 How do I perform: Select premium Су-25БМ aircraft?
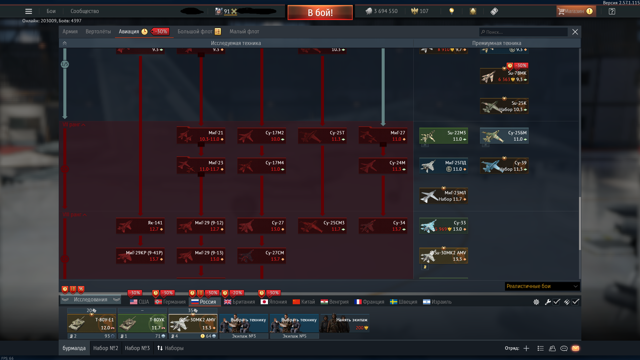coord(504,136)
